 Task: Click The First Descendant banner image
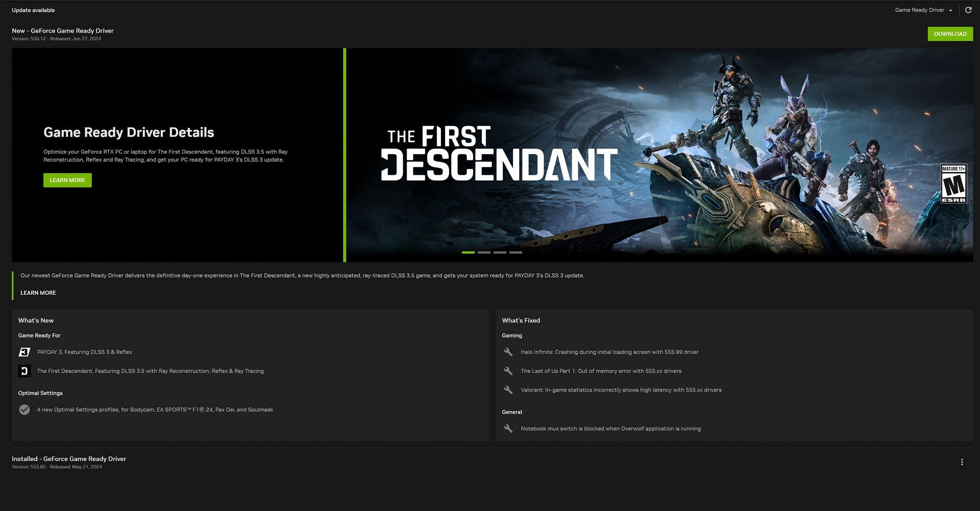659,155
